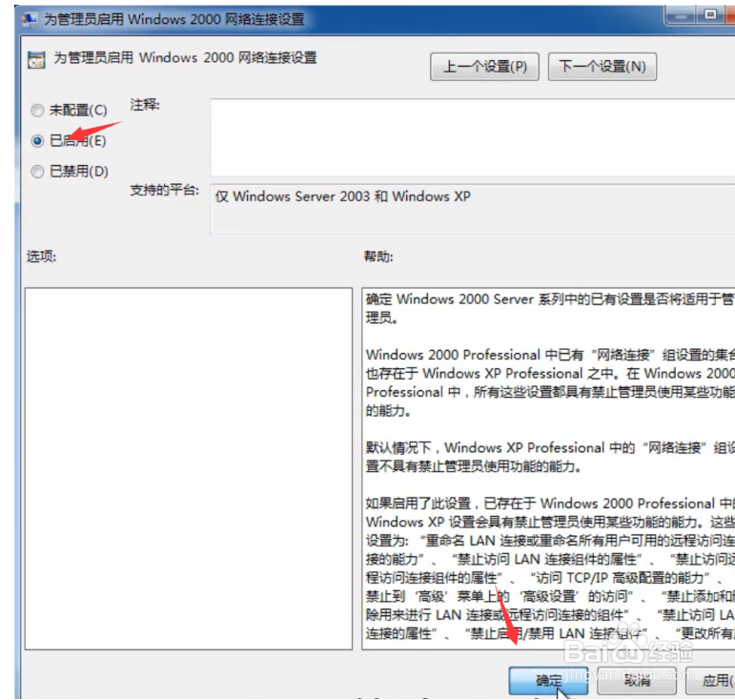Click the 帮助 description text panel

pos(548,469)
